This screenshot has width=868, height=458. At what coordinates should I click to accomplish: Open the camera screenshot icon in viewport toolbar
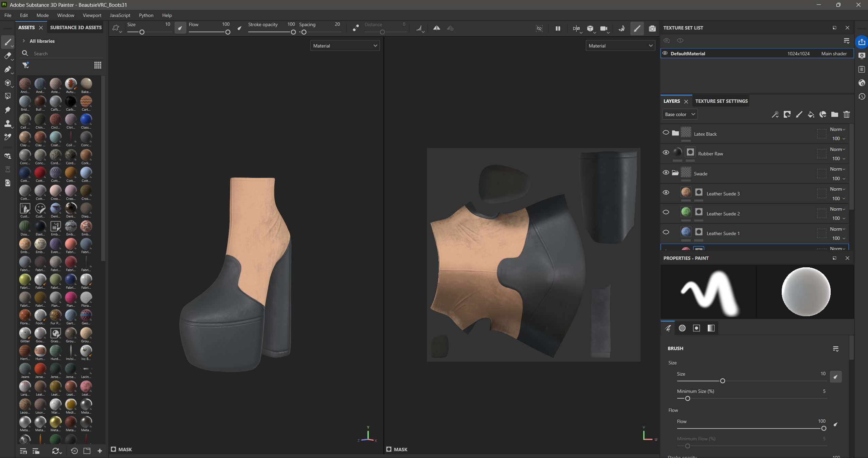[652, 28]
